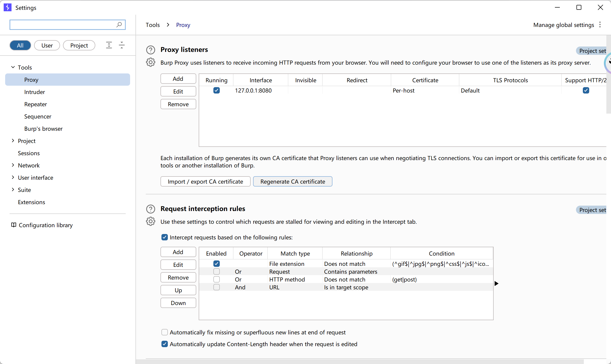Enable automatically fix missing new lines option
This screenshot has width=611, height=364.
164,332
